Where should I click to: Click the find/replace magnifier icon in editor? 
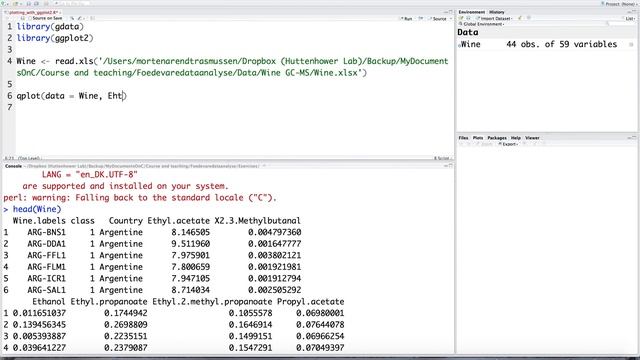[x=72, y=18]
